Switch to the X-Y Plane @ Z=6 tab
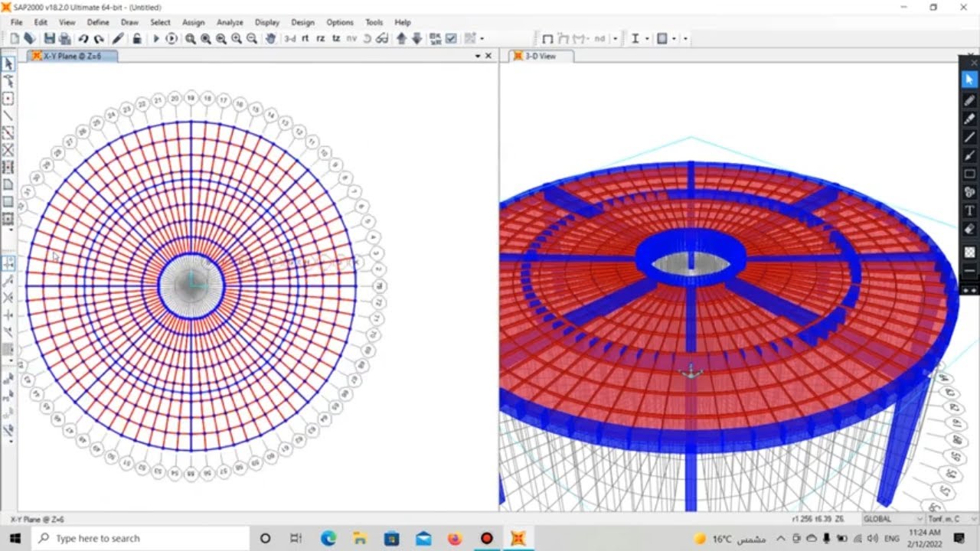 73,56
